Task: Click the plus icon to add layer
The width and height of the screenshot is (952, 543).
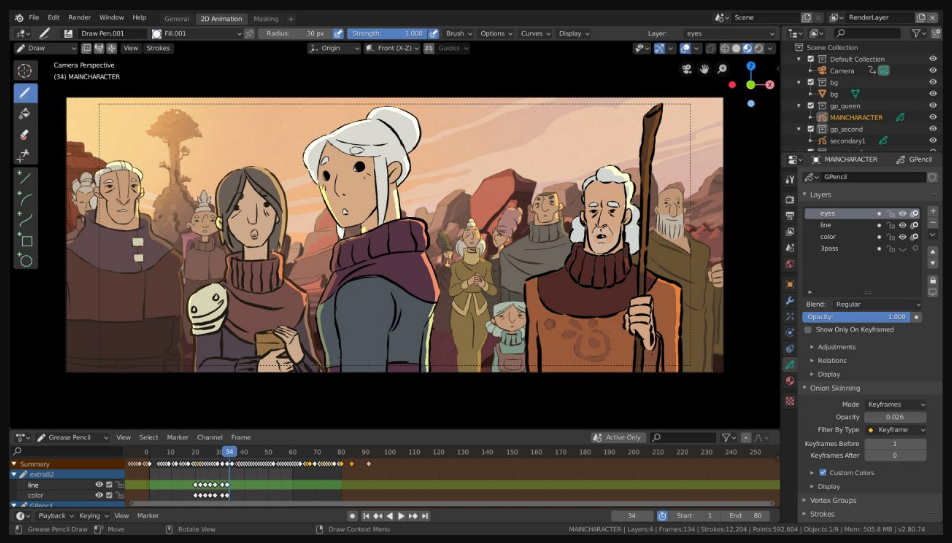Action: (933, 211)
